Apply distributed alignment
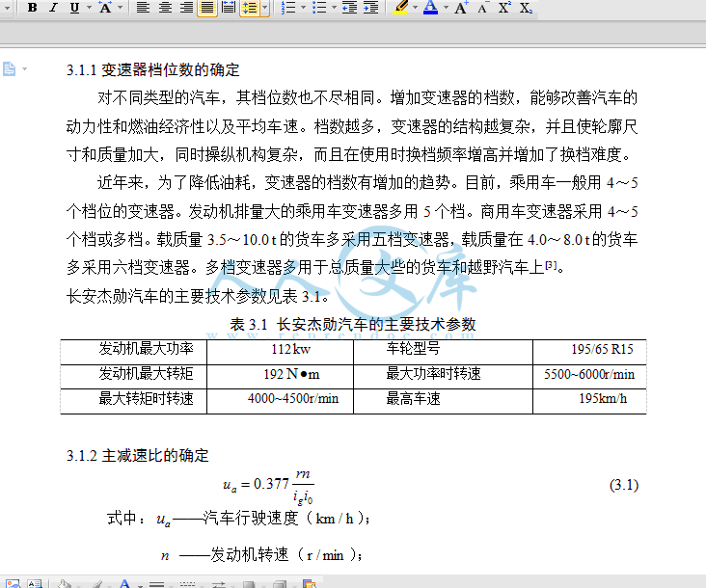706x588 pixels. [229, 7]
